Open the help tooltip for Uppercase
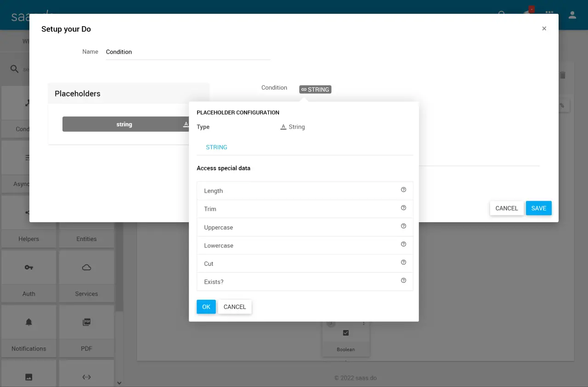The image size is (588, 387). [x=403, y=226]
